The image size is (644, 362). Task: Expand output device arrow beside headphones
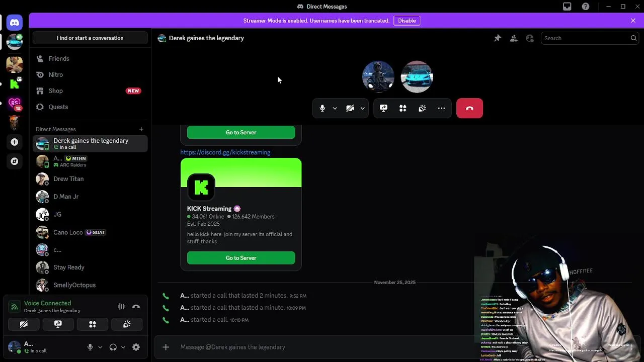click(123, 347)
